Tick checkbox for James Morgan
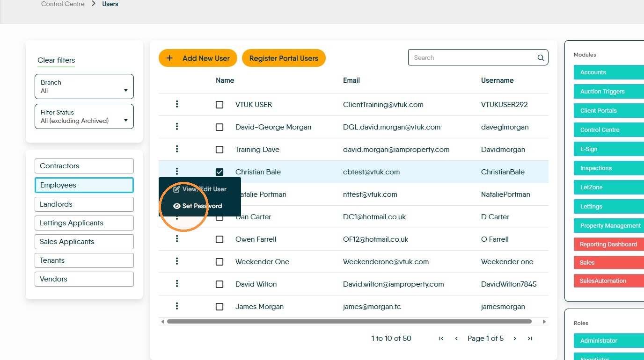The height and width of the screenshot is (360, 644). coord(220,307)
